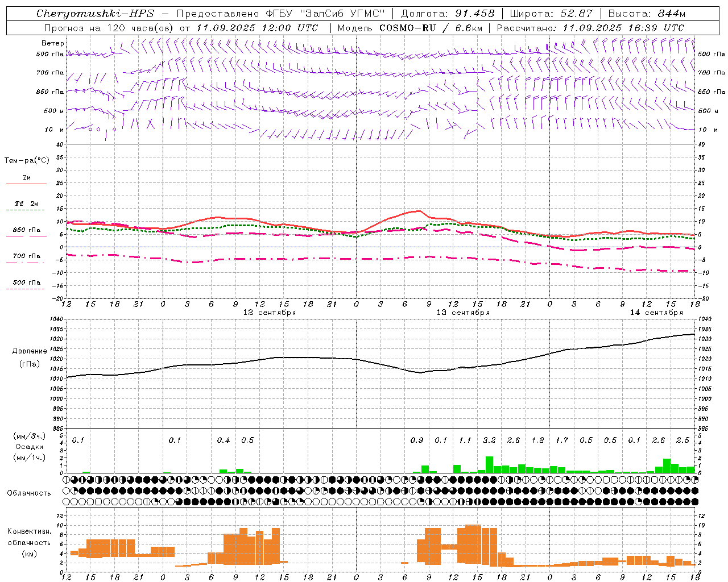The width and height of the screenshot is (728, 582).
Task: Click the (мм/3ч.) precipitation unit label
Action: (29, 436)
